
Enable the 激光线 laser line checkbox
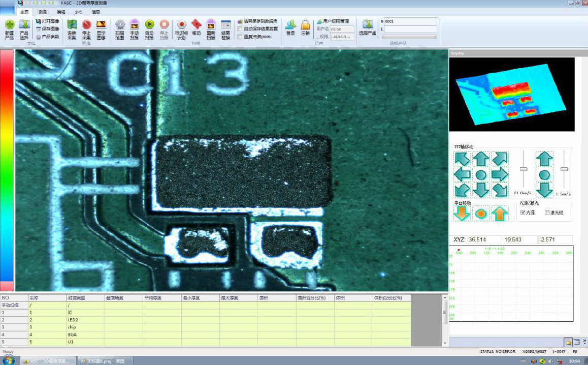point(547,212)
